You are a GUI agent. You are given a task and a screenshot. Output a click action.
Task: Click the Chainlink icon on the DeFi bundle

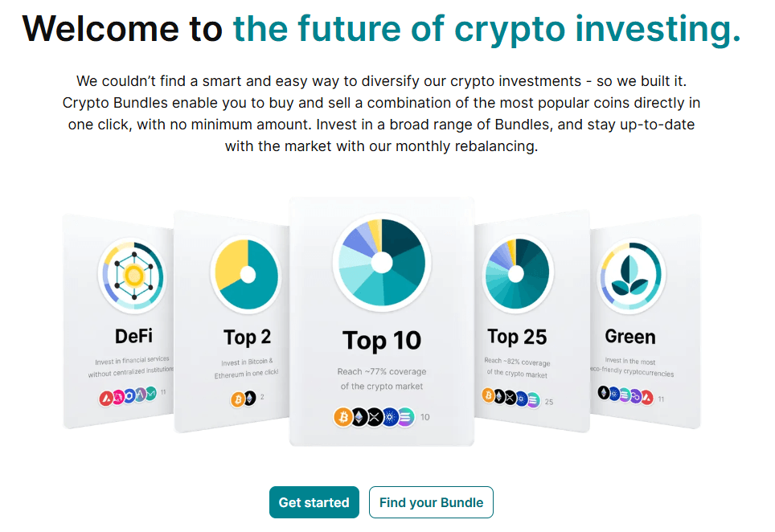pyautogui.click(x=129, y=395)
